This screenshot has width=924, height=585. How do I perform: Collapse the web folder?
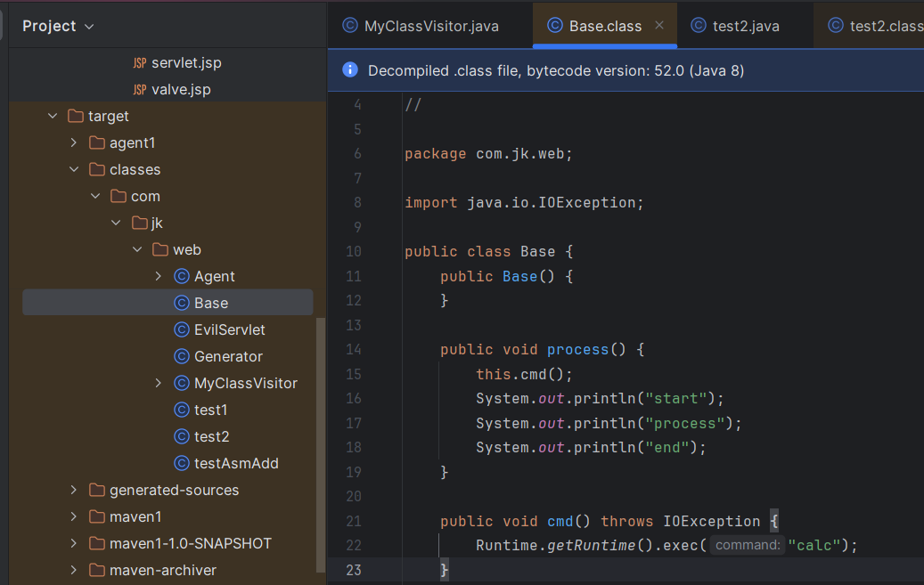click(137, 249)
